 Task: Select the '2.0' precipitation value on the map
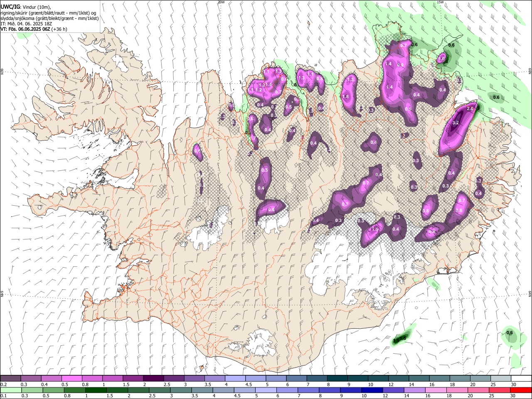click(x=470, y=108)
